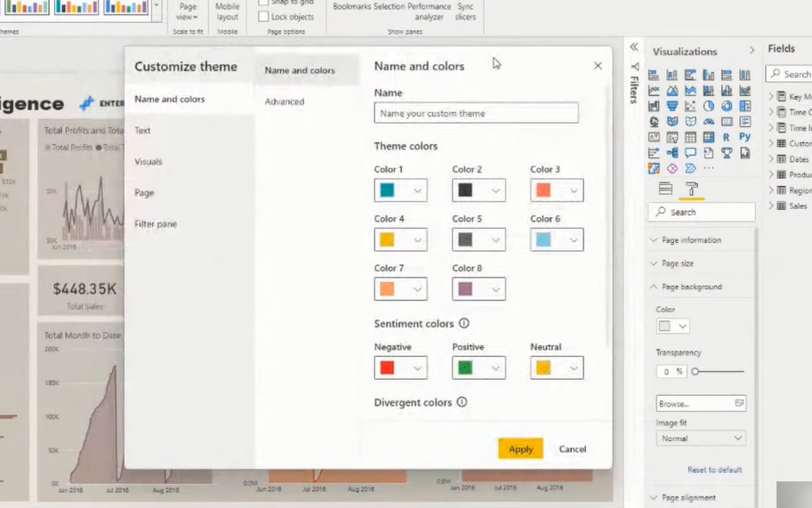Collapse the Visualizations pane chevron
812x508 pixels.
[752, 50]
